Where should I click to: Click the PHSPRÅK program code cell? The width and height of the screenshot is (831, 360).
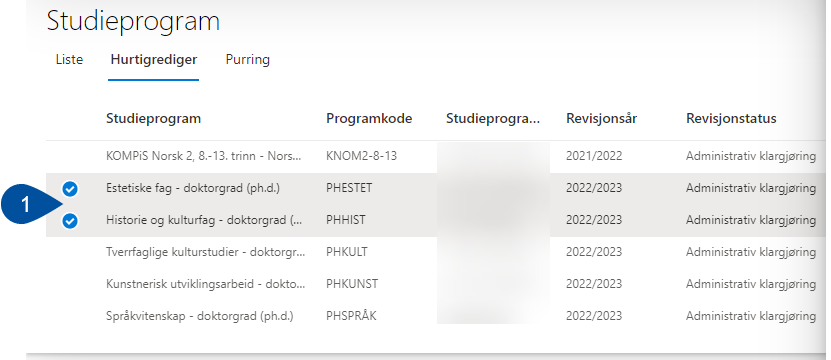pos(350,316)
